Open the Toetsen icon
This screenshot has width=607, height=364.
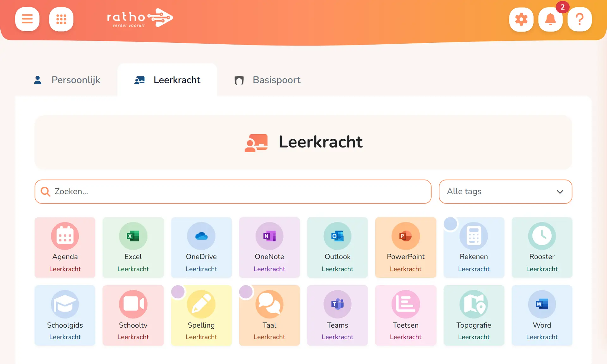click(406, 304)
